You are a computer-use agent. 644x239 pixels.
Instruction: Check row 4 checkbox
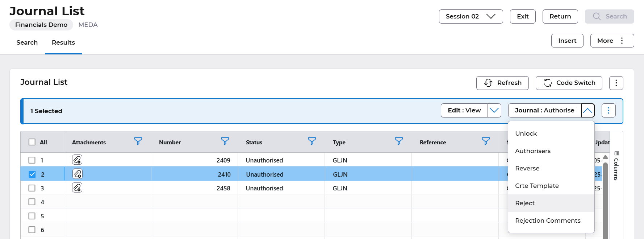pyautogui.click(x=32, y=202)
